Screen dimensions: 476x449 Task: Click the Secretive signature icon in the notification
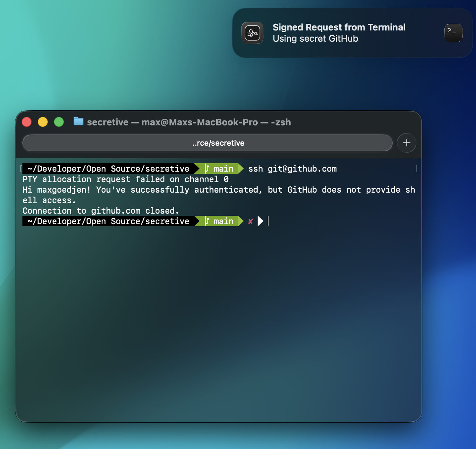(x=252, y=33)
